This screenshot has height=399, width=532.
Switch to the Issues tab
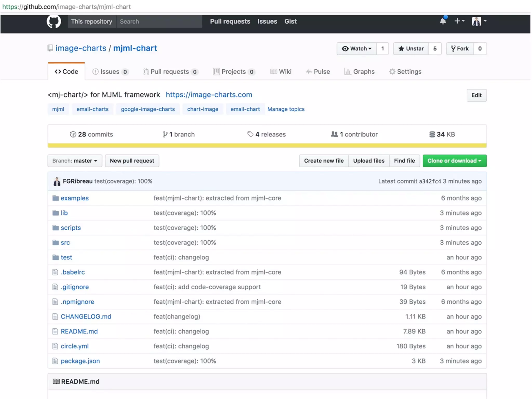point(110,72)
